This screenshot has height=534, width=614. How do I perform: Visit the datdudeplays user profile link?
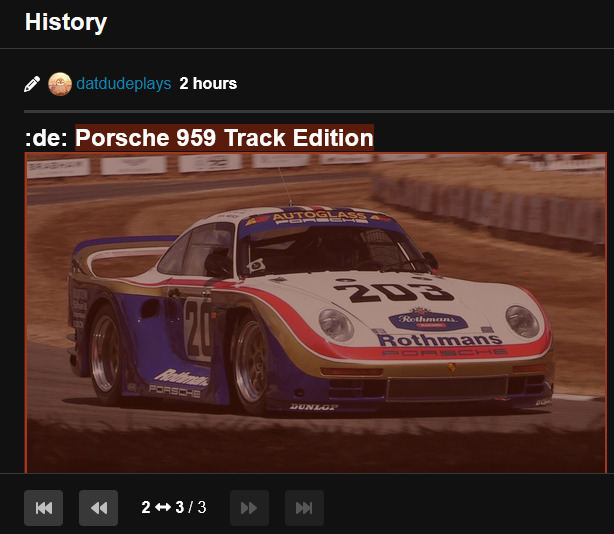tap(123, 84)
